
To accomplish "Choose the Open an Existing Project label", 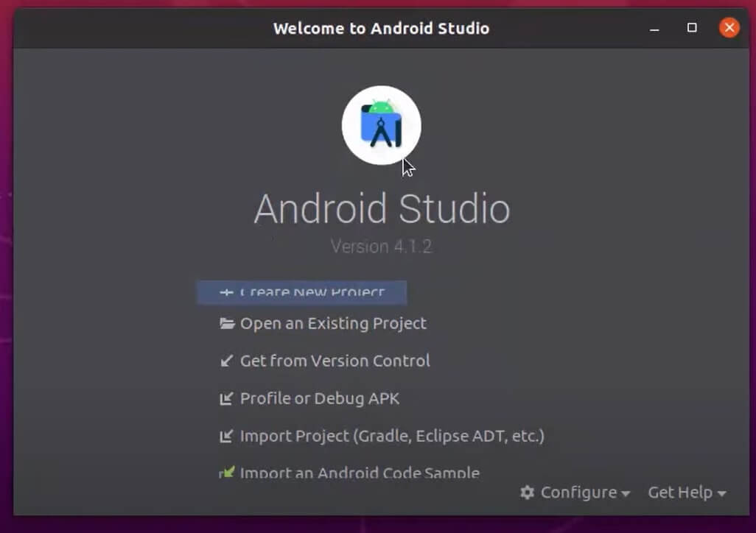I will point(333,323).
